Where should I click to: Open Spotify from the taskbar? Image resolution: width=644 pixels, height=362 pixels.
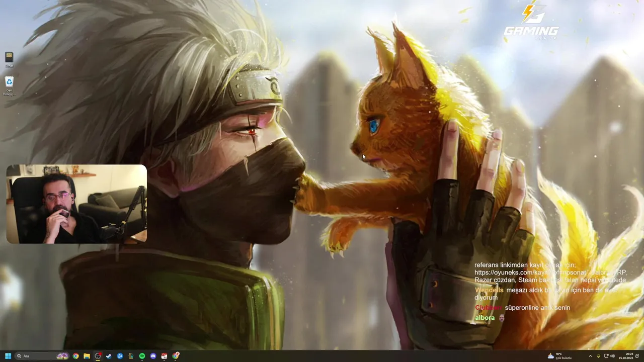[142, 356]
